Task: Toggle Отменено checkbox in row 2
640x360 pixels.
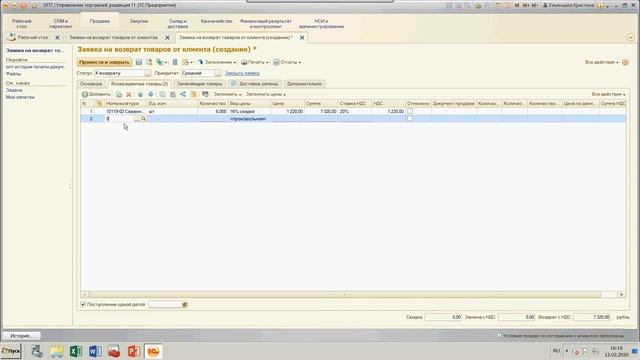Action: coord(410,118)
